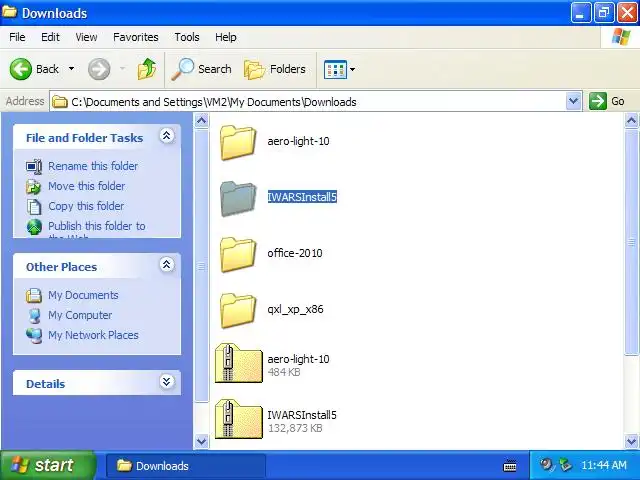This screenshot has height=480, width=640.
Task: Click the Address bar folder icon
Action: point(60,101)
